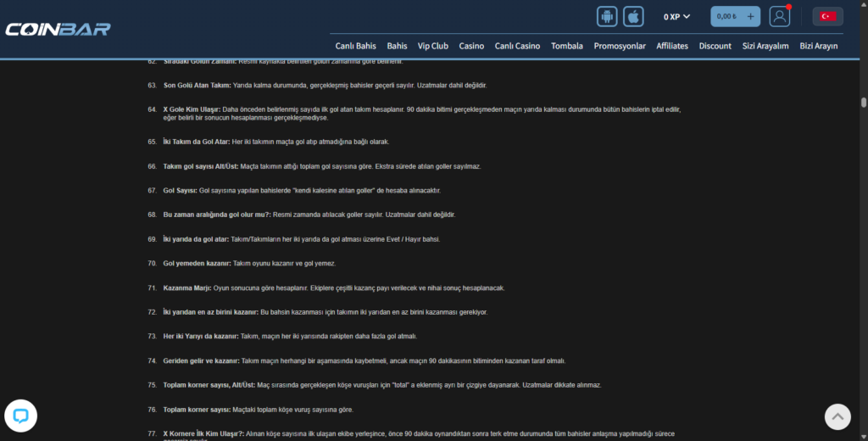Click the Affiliates link
The height and width of the screenshot is (441, 868).
(672, 46)
